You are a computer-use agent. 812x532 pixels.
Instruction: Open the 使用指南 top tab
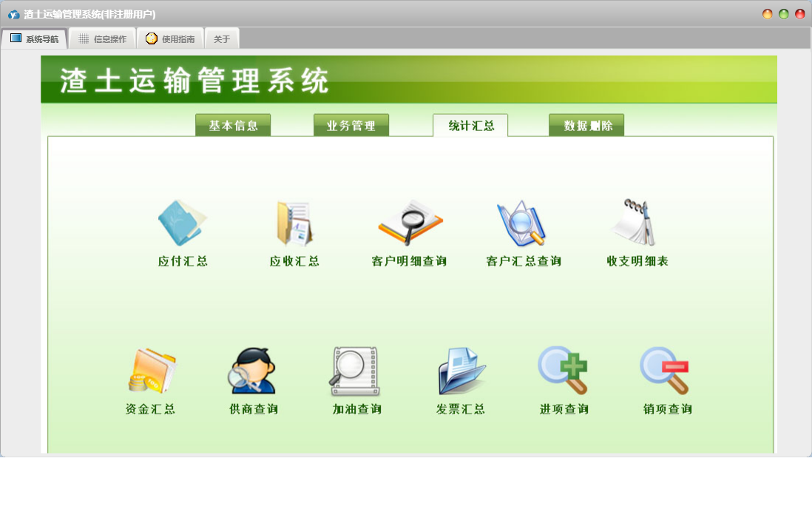click(171, 39)
